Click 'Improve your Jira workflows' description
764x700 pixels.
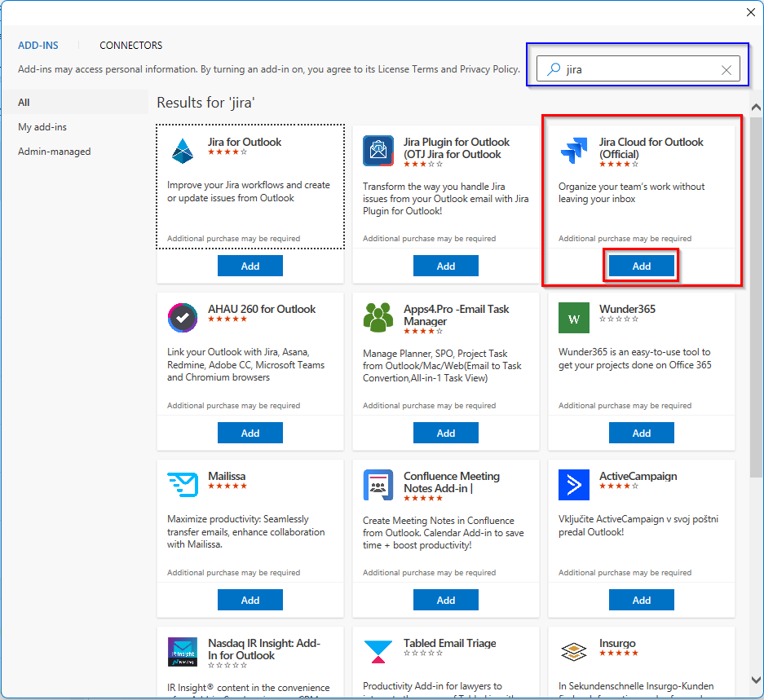[249, 192]
